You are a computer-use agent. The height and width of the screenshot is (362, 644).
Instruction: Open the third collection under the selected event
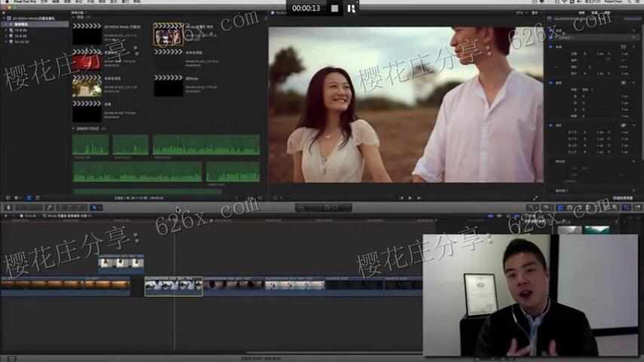click(20, 41)
